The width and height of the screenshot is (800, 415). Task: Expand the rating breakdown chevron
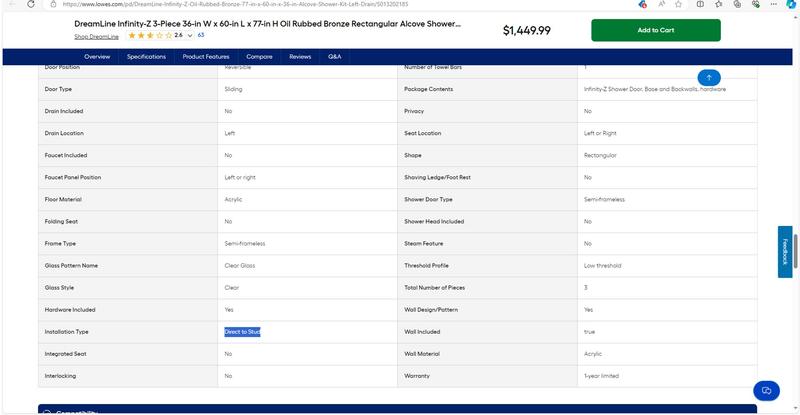[190, 36]
